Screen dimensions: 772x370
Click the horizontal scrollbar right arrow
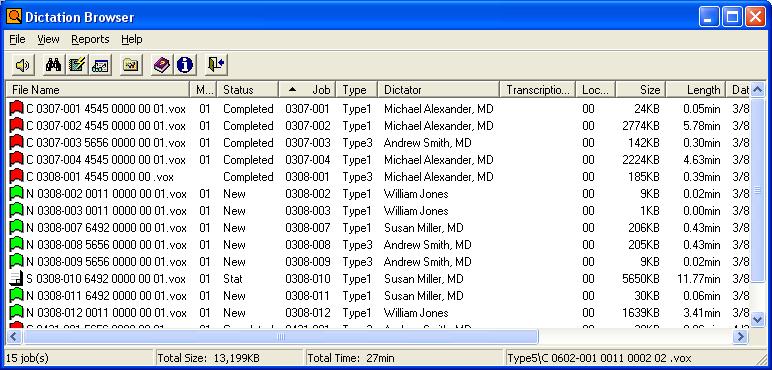pos(740,337)
